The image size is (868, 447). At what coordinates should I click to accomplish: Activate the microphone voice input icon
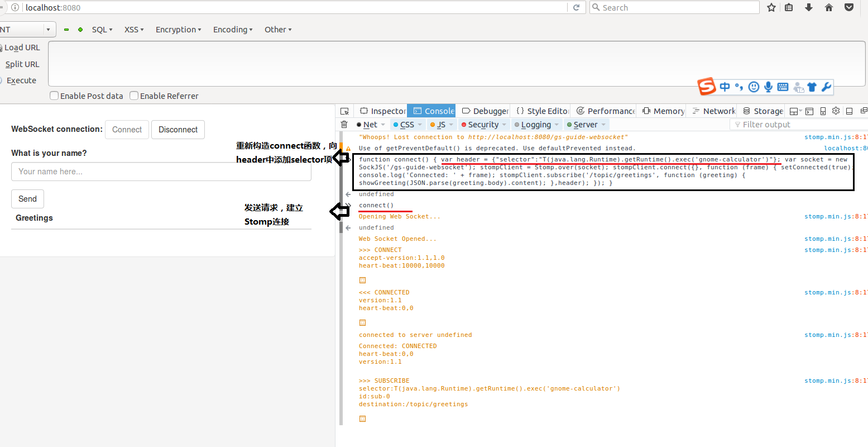tap(769, 87)
